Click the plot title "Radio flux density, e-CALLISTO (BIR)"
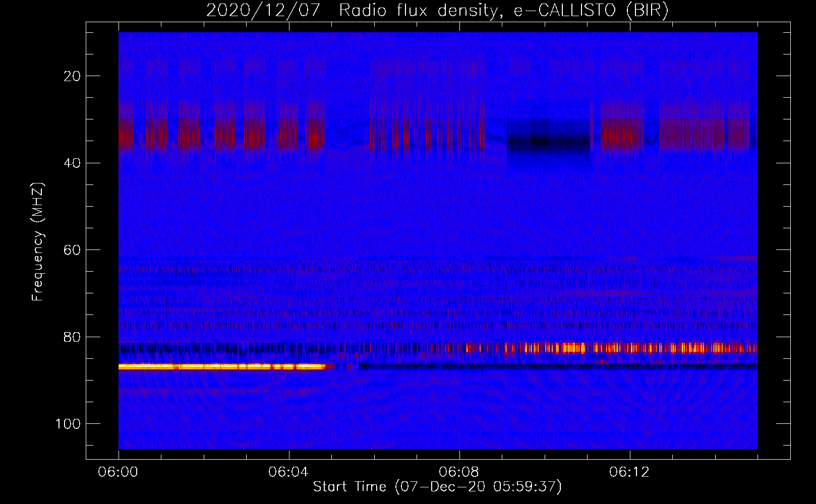 503,11
